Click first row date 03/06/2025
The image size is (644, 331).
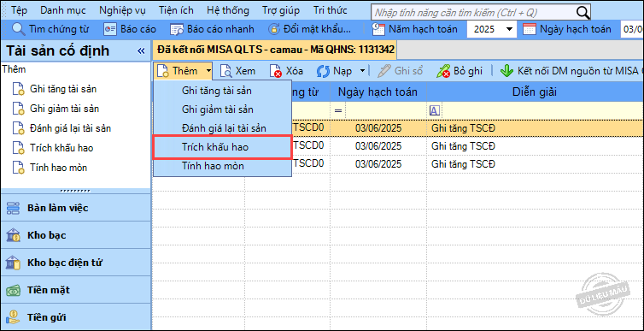point(378,128)
